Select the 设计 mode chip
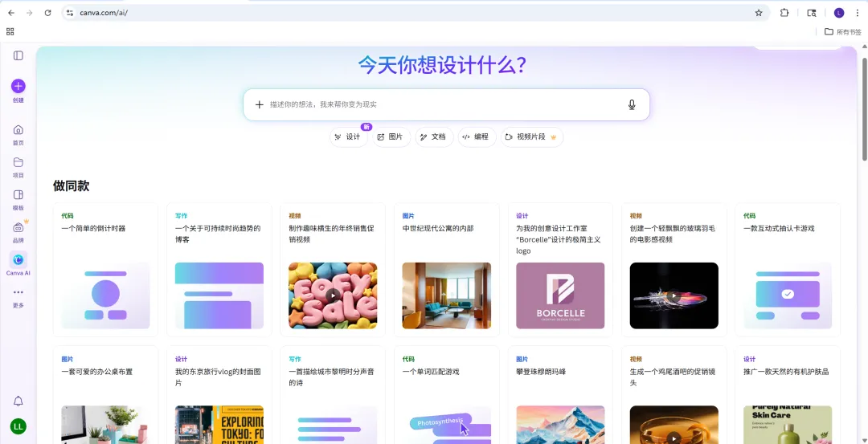 click(x=349, y=136)
